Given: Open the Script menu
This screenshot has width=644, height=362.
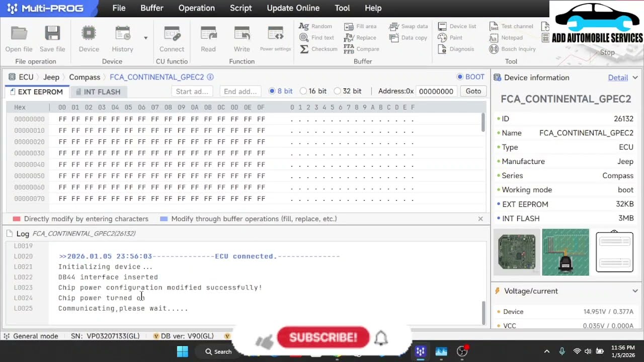Looking at the screenshot, I should [241, 8].
